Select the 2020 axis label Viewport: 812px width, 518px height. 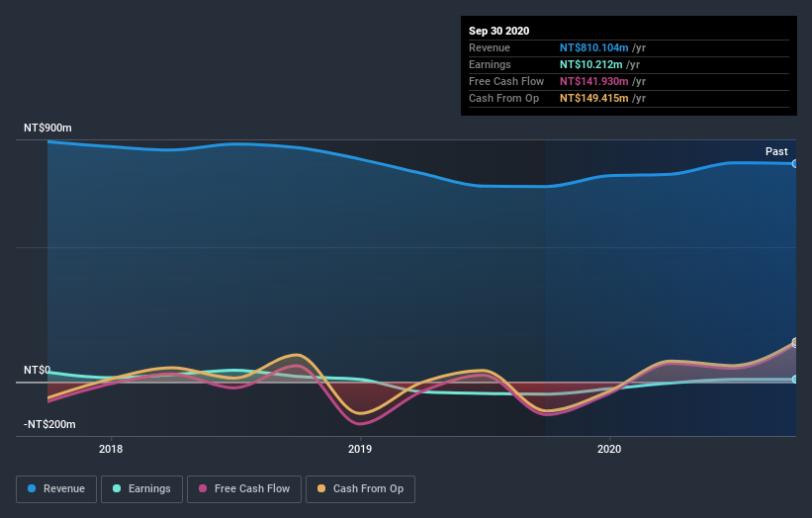pos(609,449)
